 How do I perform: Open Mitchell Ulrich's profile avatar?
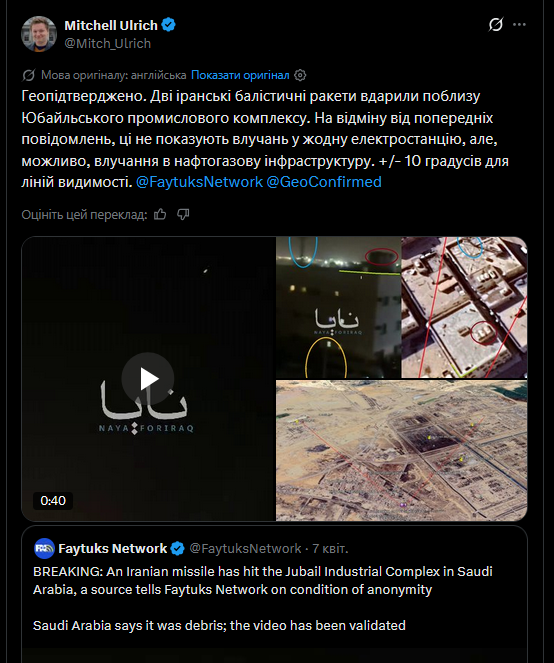pos(39,34)
